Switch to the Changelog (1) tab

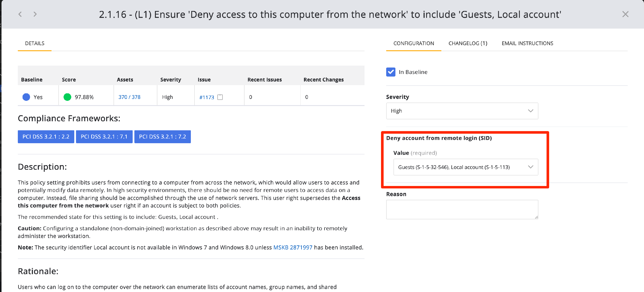(x=468, y=43)
